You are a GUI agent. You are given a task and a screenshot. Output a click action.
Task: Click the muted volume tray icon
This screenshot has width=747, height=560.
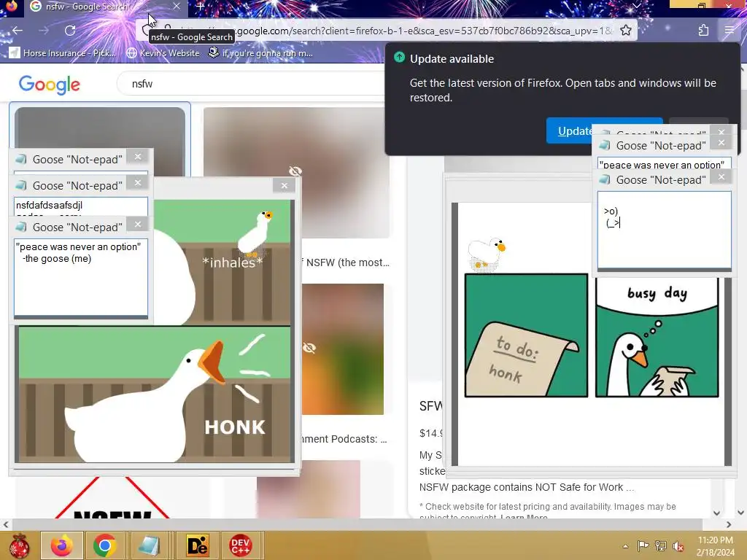(678, 546)
